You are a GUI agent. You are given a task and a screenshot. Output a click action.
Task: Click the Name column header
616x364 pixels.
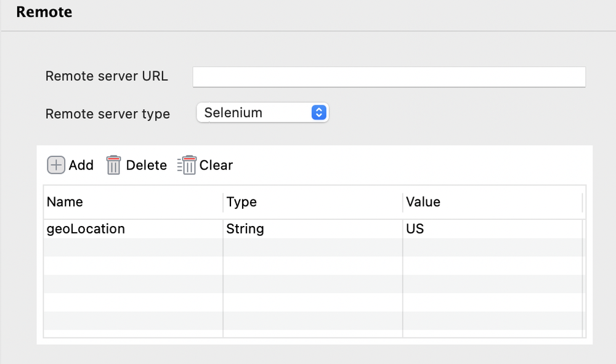point(65,202)
